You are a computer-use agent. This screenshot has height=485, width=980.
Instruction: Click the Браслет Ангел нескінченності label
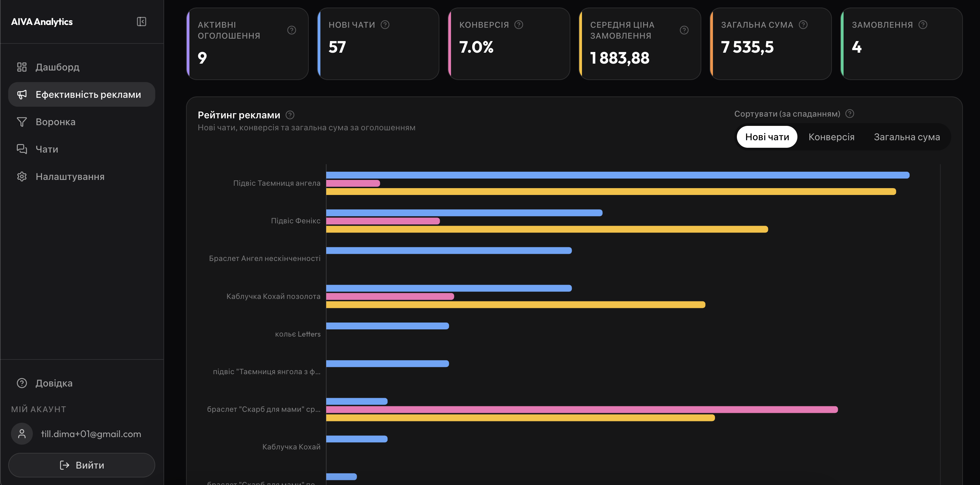pos(265,259)
